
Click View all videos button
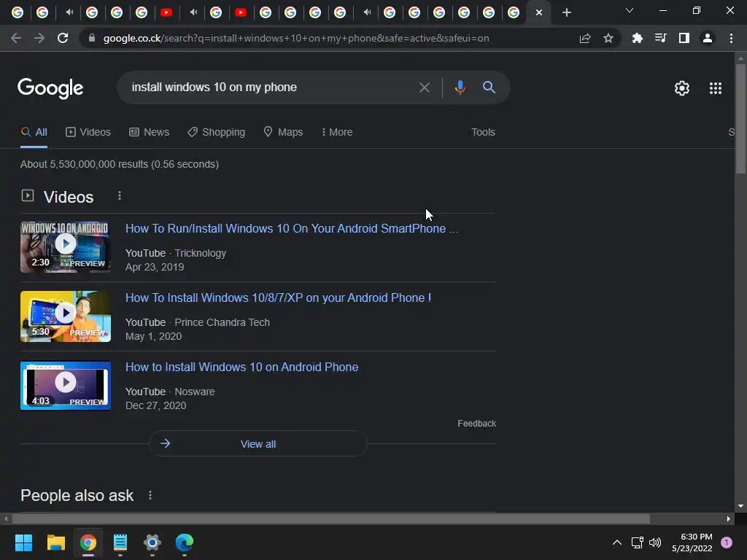(x=258, y=444)
